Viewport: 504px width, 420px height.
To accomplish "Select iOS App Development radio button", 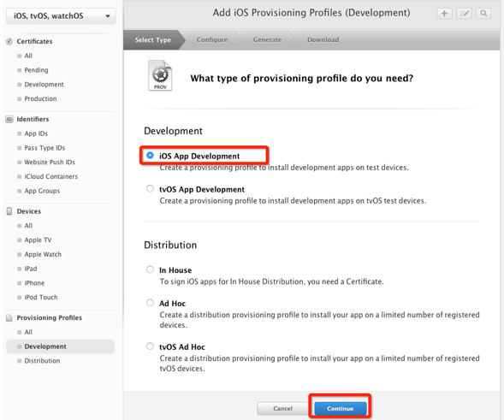I will [150, 156].
